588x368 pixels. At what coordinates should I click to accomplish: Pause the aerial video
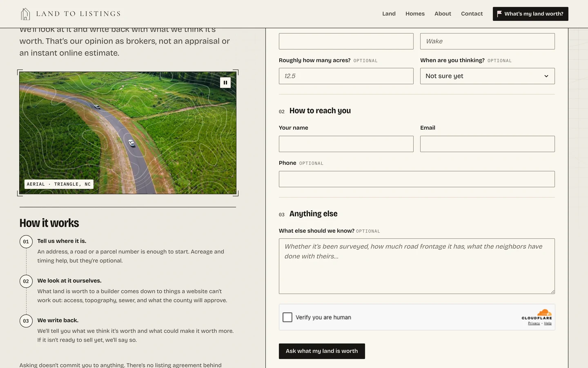[225, 83]
